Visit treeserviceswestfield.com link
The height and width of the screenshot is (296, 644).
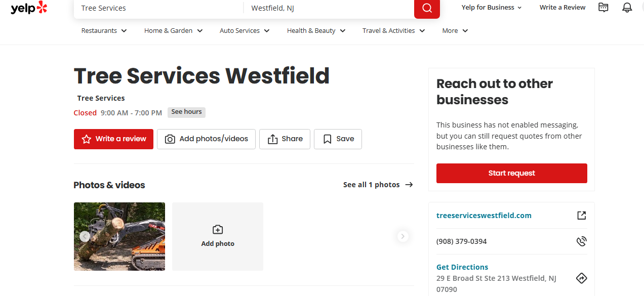click(484, 216)
